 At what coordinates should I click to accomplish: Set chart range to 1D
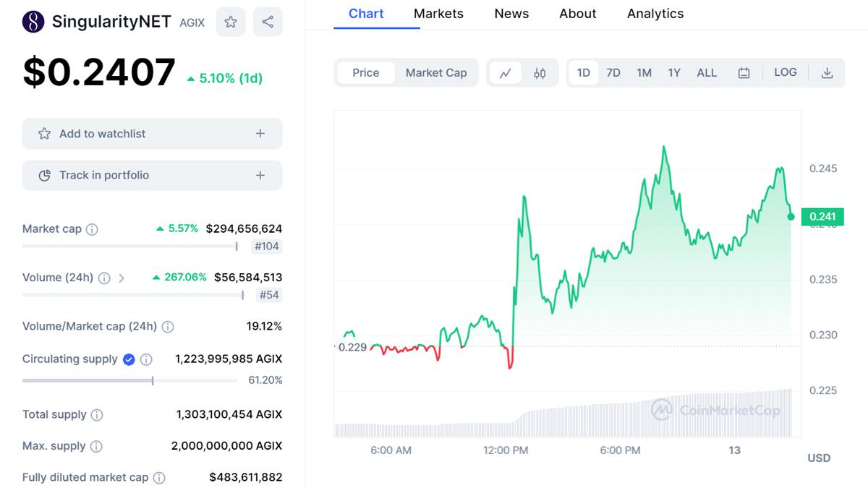(x=584, y=73)
